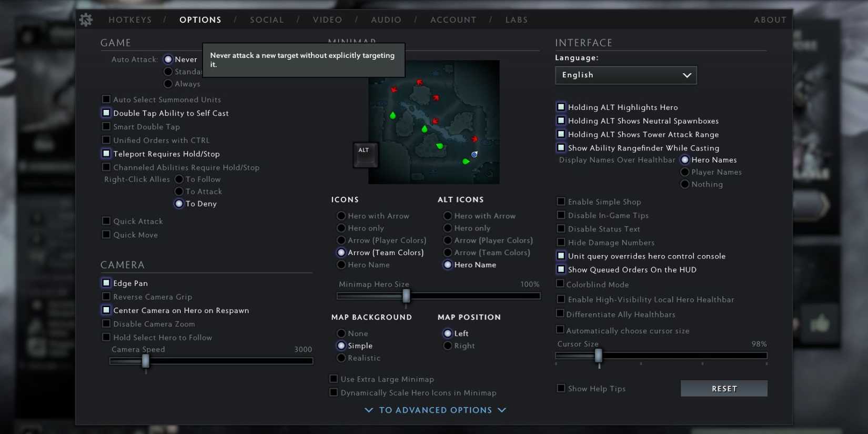Enable Use Extra Large Minimap
Screen dimensions: 868x434
[334, 379]
